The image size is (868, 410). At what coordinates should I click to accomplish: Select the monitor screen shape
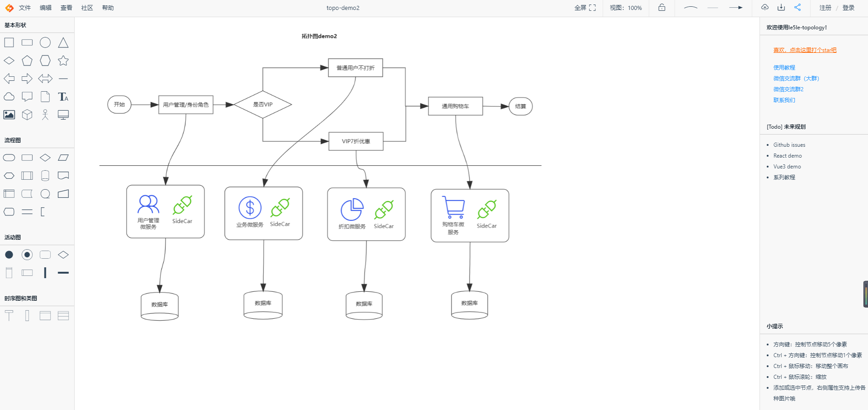(63, 115)
